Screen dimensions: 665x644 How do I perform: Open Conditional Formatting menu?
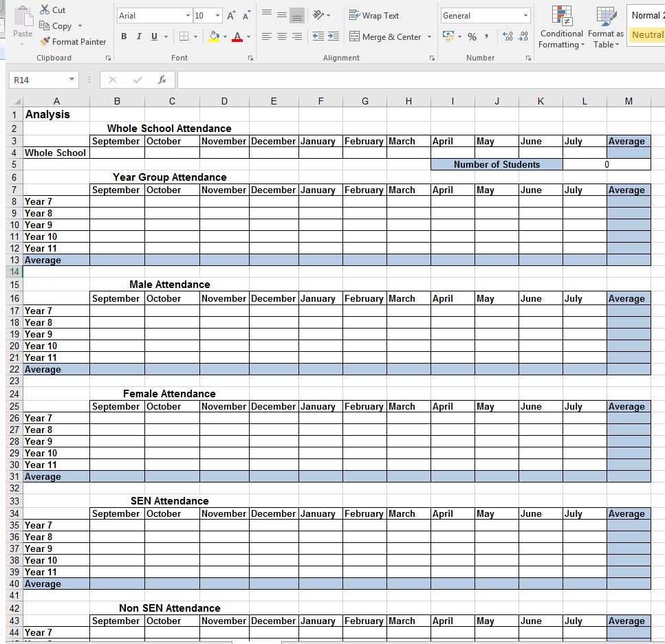pos(562,27)
